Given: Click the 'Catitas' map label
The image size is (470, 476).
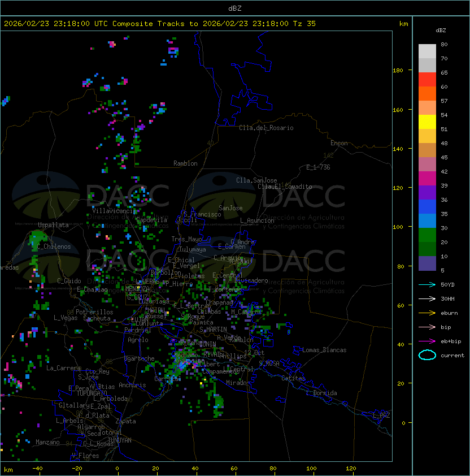Looking at the screenshot, I should tap(293, 378).
